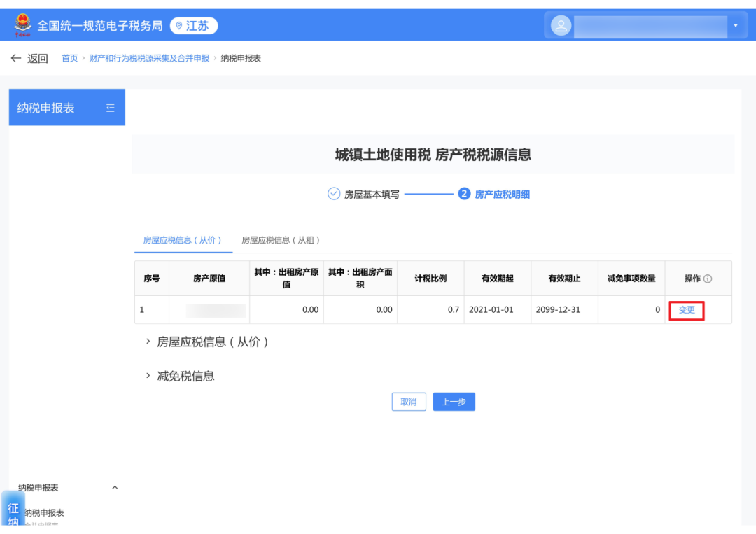This screenshot has height=534, width=756.
Task: Click the 计税比例 column header
Action: point(430,278)
